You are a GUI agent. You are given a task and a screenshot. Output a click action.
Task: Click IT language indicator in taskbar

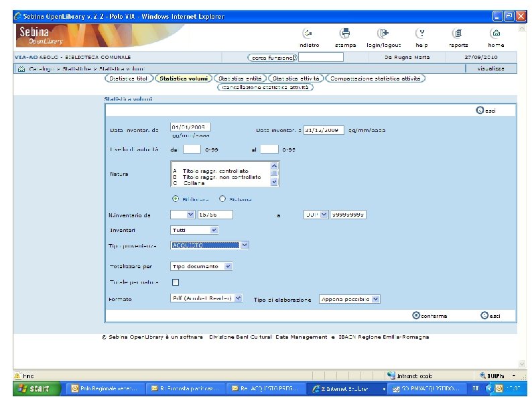coord(475,388)
